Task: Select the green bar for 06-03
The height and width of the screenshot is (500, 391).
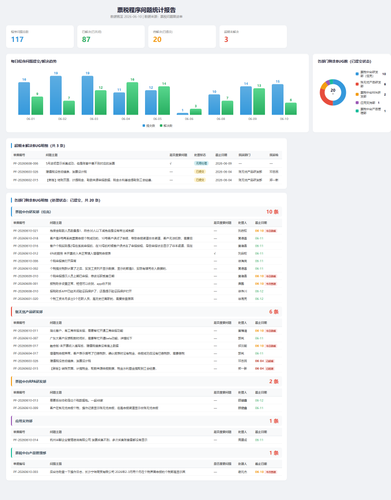Action: point(101,102)
